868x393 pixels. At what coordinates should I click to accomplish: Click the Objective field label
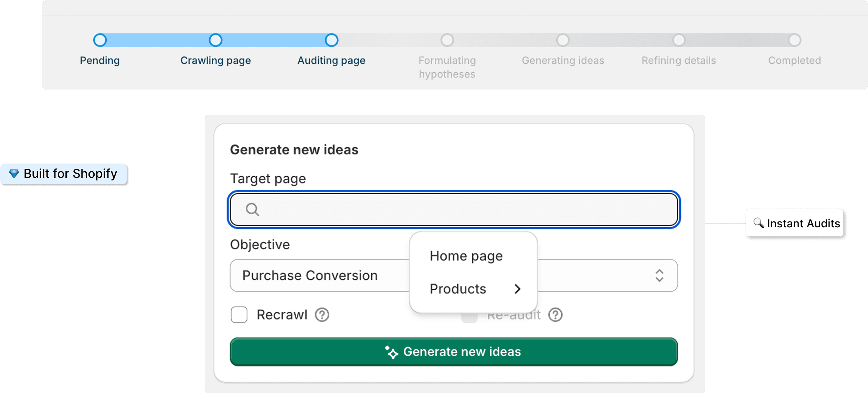pyautogui.click(x=260, y=245)
